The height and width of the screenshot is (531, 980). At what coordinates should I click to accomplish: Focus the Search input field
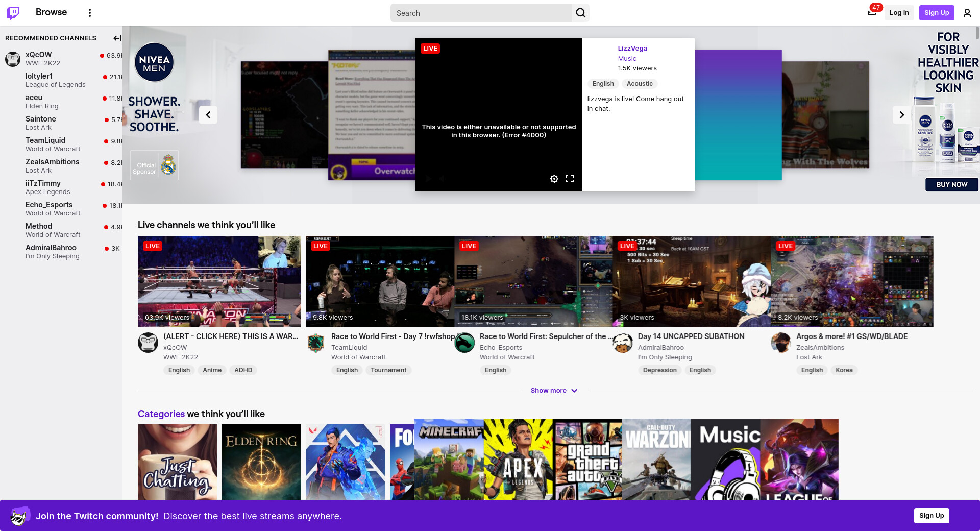pos(481,13)
